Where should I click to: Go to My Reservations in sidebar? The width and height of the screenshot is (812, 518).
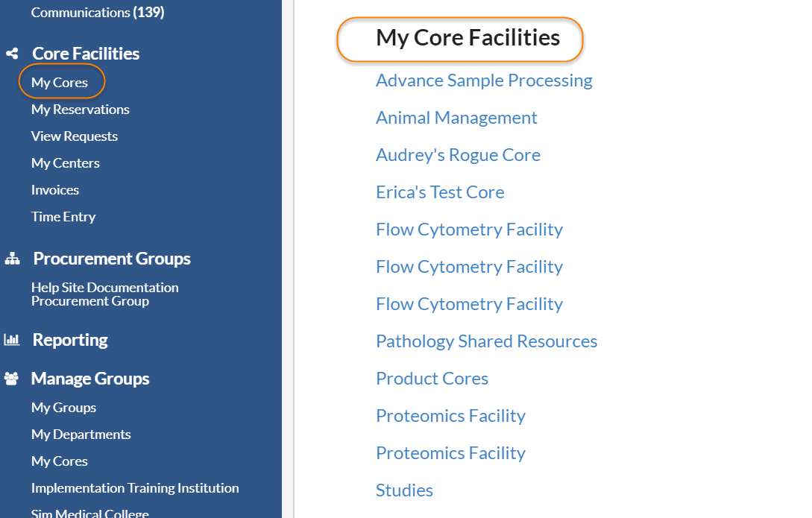pos(80,110)
